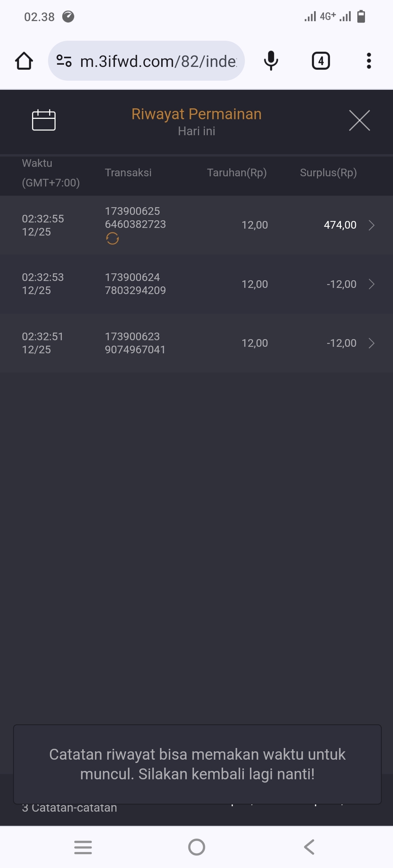Tap the Android recent apps button
393x868 pixels.
pyautogui.click(x=83, y=847)
